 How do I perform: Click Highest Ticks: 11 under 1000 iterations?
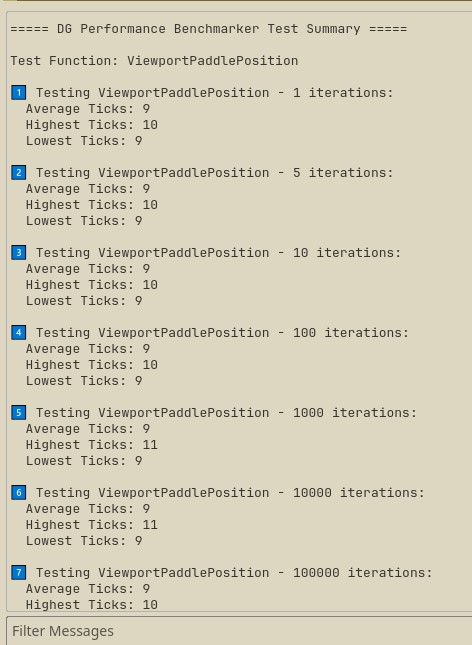click(92, 445)
